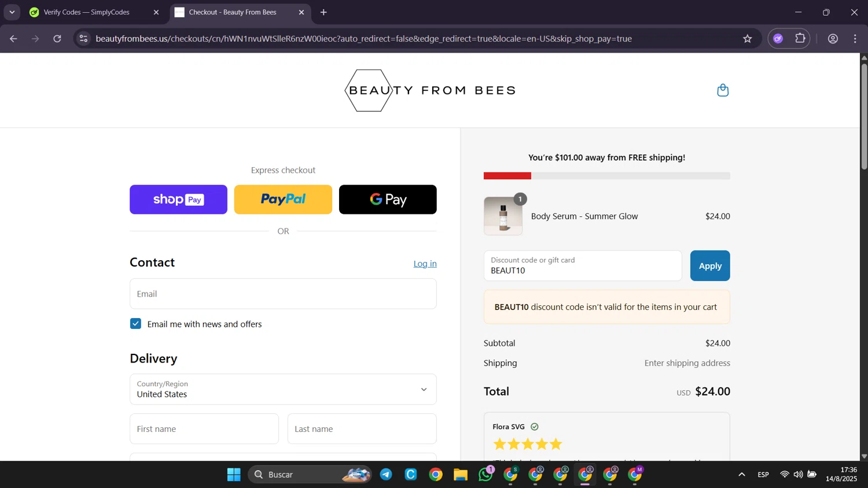Open the volume tray icon
This screenshot has width=868, height=488.
click(x=798, y=475)
